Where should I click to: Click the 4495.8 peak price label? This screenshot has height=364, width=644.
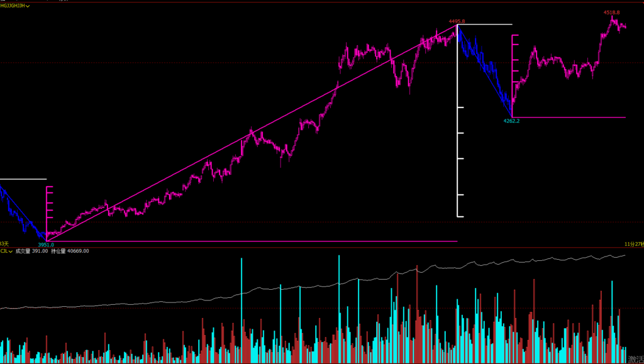[457, 21]
